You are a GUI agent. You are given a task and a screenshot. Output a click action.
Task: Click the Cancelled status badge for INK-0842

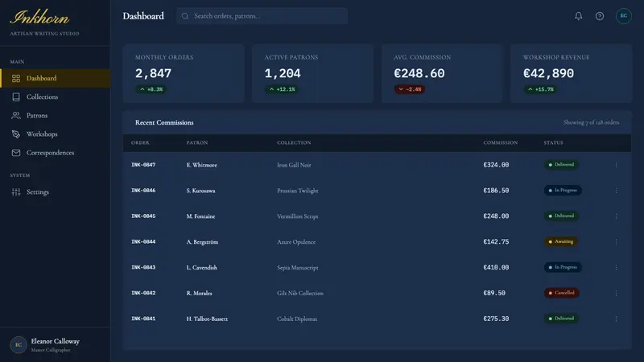[x=561, y=293]
